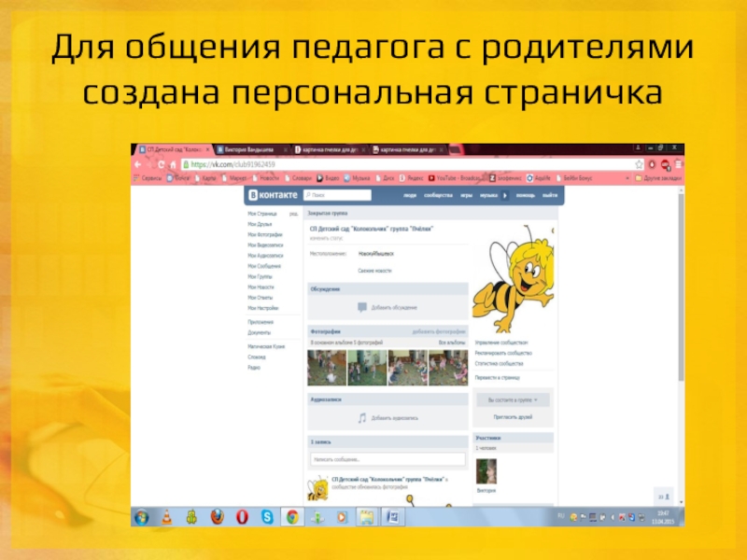Close the СП Детский сад tab
This screenshot has width=747, height=560.
point(207,149)
